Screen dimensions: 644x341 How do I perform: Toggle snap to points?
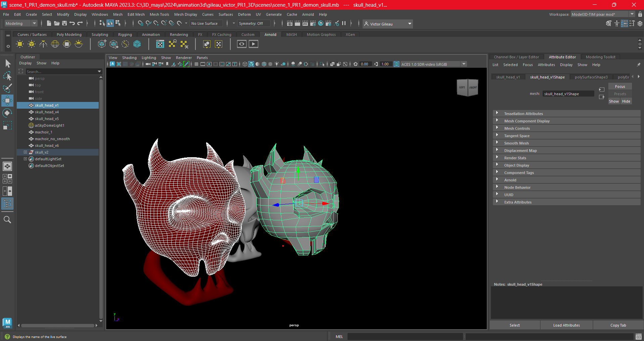(x=156, y=23)
